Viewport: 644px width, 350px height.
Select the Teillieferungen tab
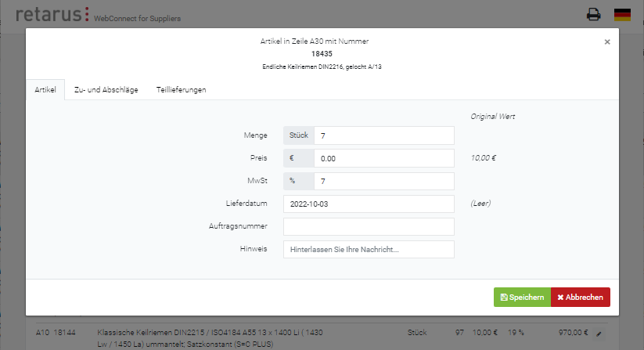point(181,90)
